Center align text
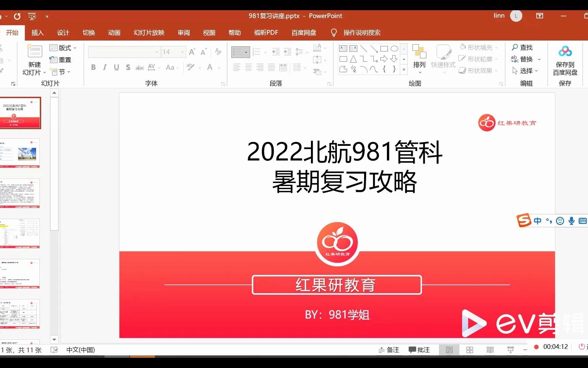 click(248, 67)
